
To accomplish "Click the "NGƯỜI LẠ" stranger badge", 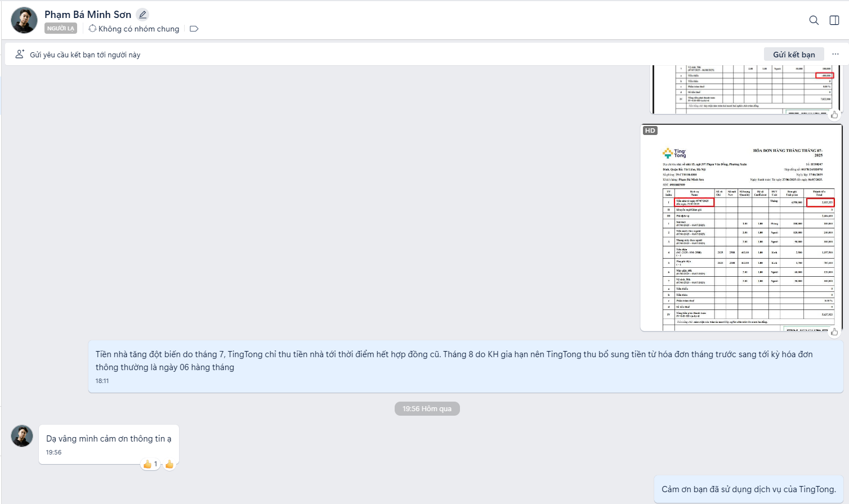I will [x=60, y=29].
